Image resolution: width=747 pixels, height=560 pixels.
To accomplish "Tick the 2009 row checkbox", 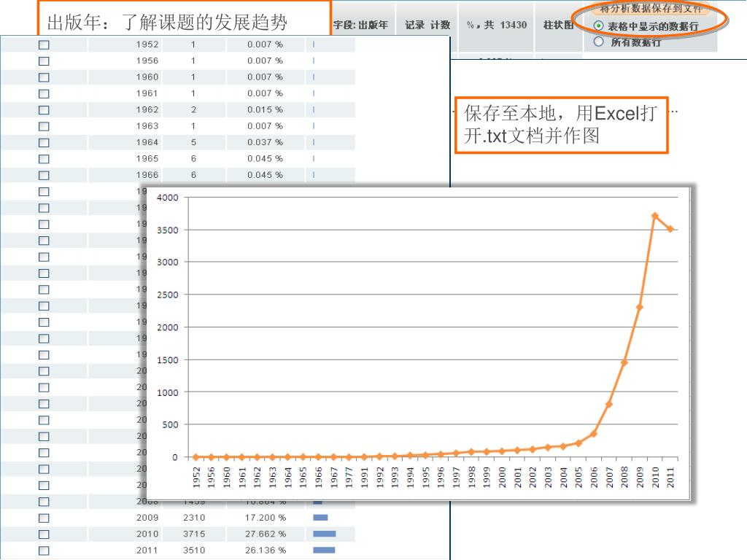I will tap(44, 518).
